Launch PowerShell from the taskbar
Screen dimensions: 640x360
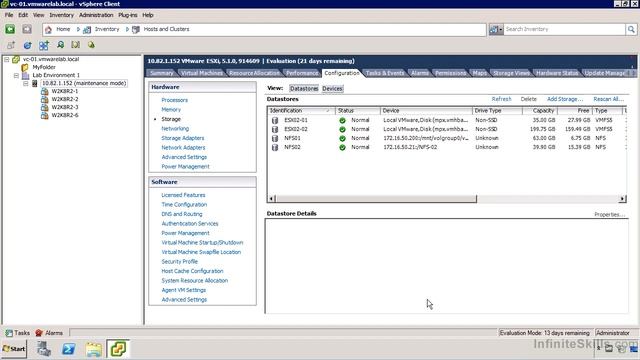click(x=69, y=349)
